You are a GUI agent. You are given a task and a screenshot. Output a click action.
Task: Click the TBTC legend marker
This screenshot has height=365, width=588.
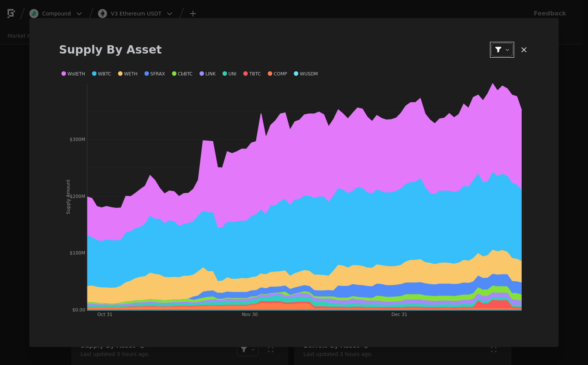(245, 74)
